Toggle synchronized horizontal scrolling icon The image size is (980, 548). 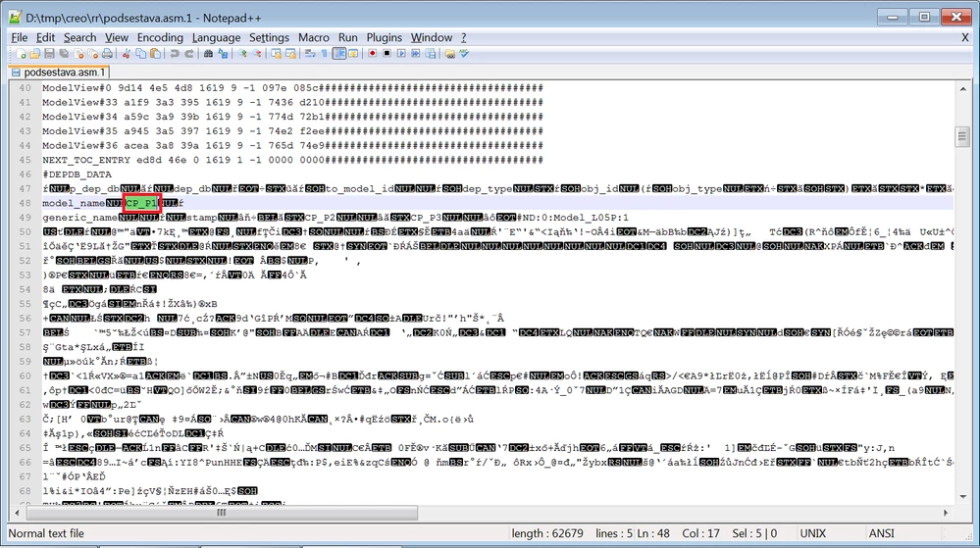click(290, 54)
